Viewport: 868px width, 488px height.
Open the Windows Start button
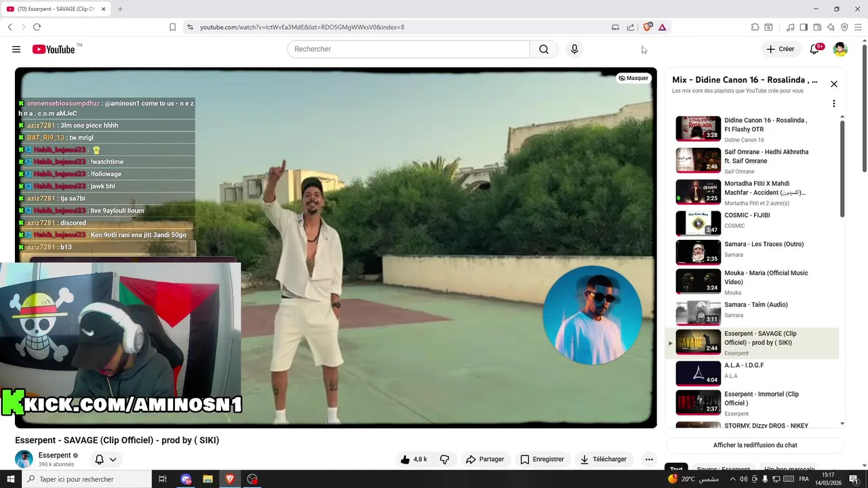point(10,479)
